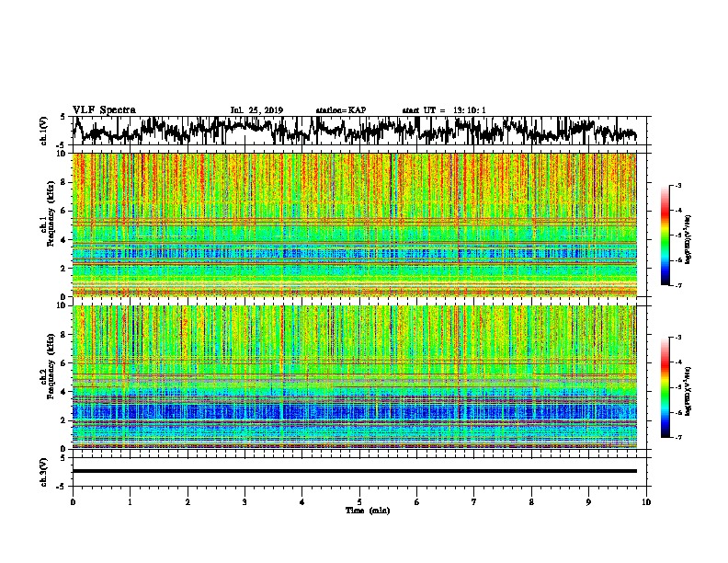Click the ch.1 colorbar log(PSD) label

(x=688, y=239)
